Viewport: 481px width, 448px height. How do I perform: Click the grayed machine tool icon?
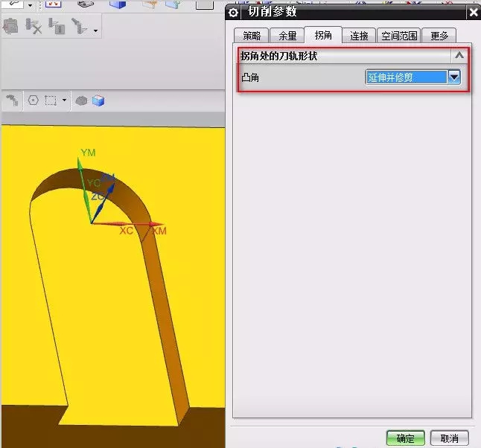point(10,26)
